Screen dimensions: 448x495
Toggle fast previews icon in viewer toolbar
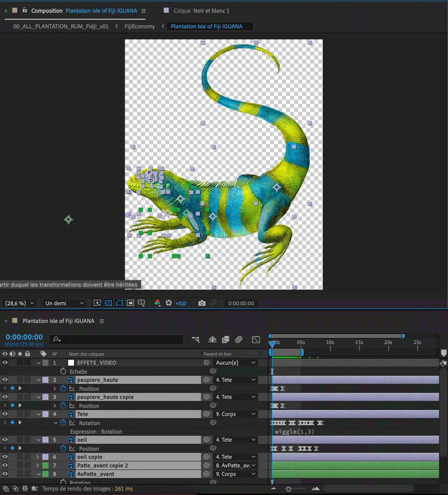click(97, 303)
